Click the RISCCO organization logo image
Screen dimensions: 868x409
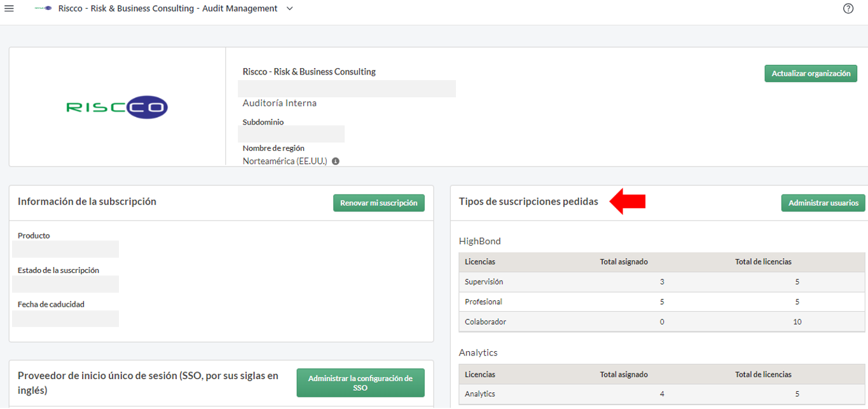[x=117, y=107]
